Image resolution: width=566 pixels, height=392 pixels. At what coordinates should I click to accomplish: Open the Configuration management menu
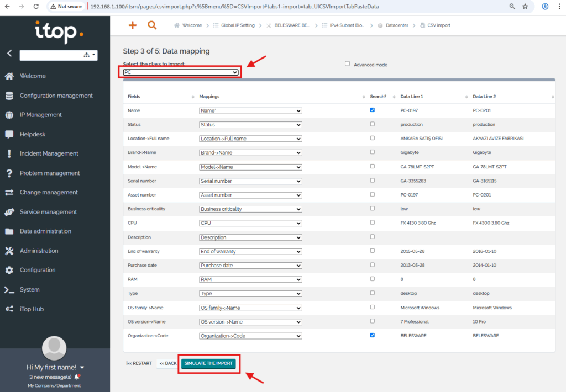click(x=56, y=96)
